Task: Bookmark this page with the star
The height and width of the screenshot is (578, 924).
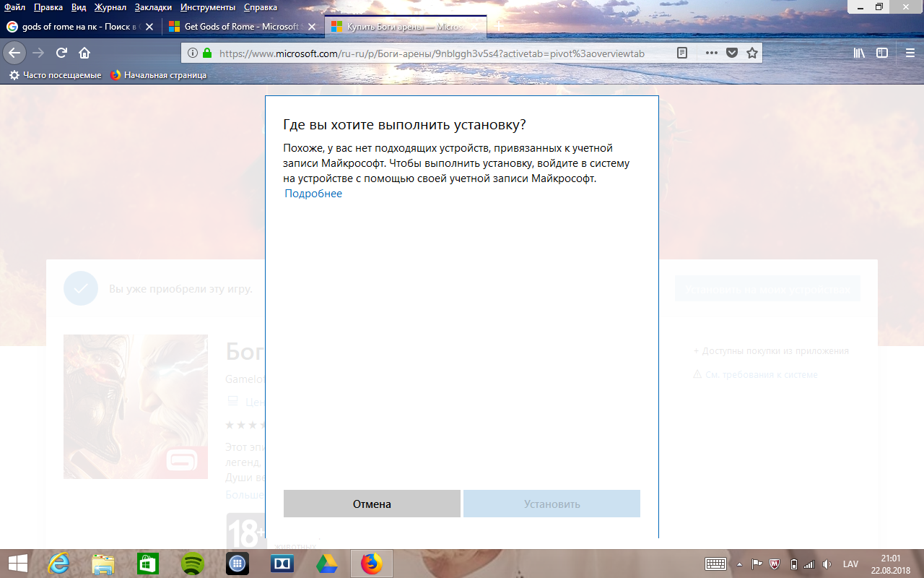Action: pos(751,53)
